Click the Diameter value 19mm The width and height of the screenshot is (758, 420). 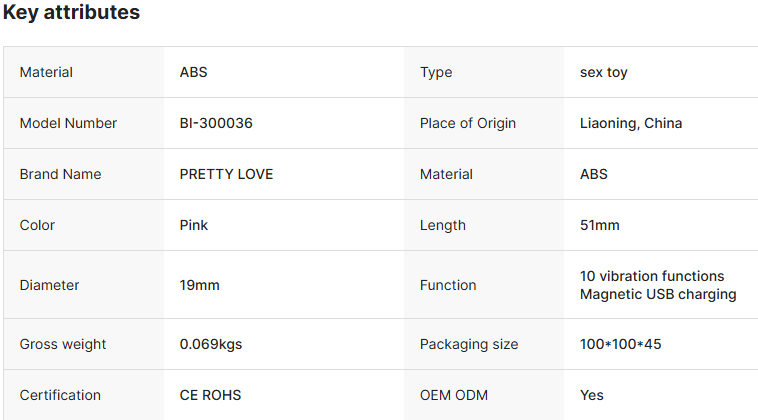[x=200, y=285]
